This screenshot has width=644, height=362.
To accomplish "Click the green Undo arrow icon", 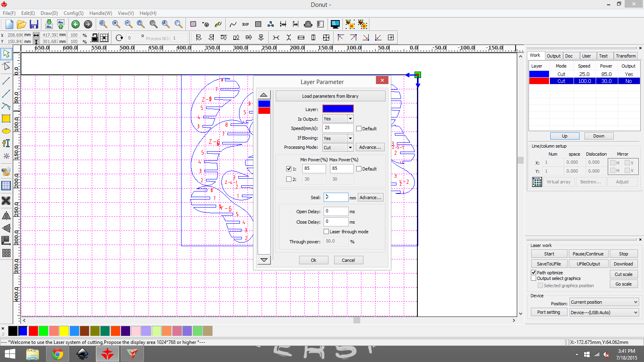I will click(75, 25).
